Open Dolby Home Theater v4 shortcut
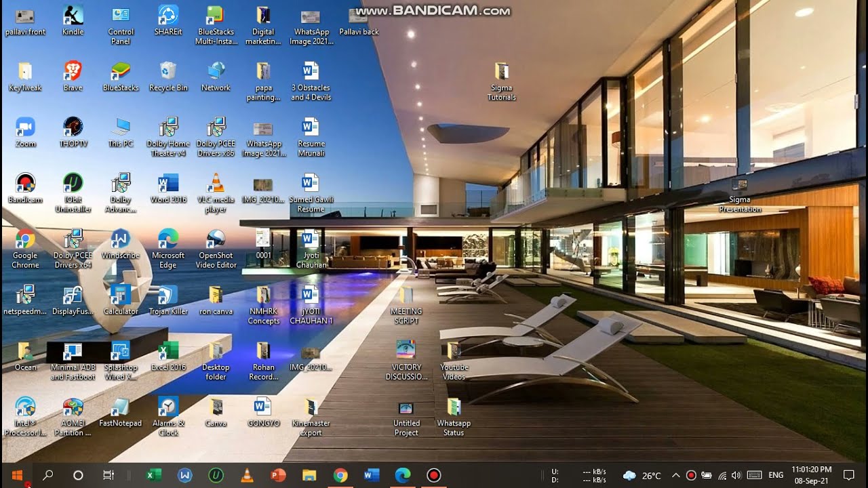Screen dimensions: 868x488 click(168, 137)
